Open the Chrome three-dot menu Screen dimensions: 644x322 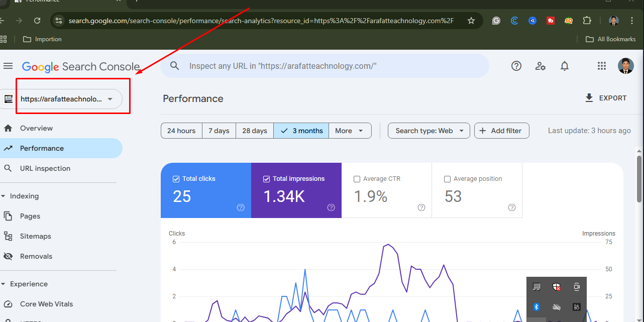coord(631,21)
